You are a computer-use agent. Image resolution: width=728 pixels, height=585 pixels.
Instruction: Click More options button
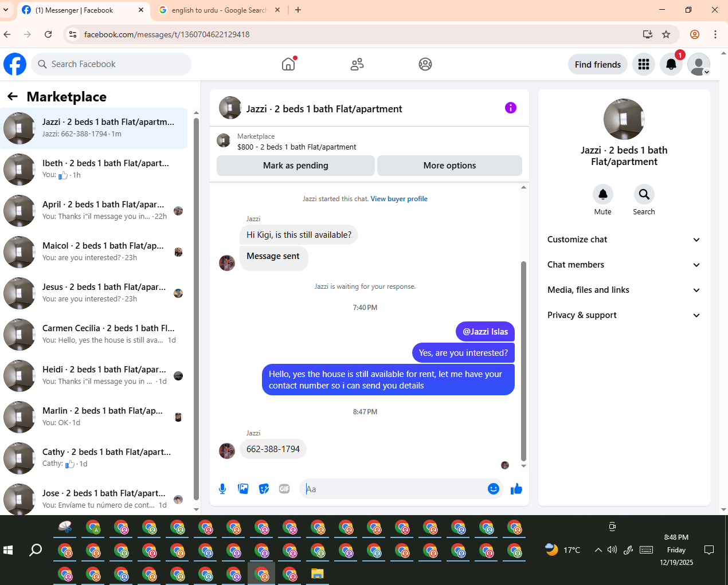coord(449,166)
